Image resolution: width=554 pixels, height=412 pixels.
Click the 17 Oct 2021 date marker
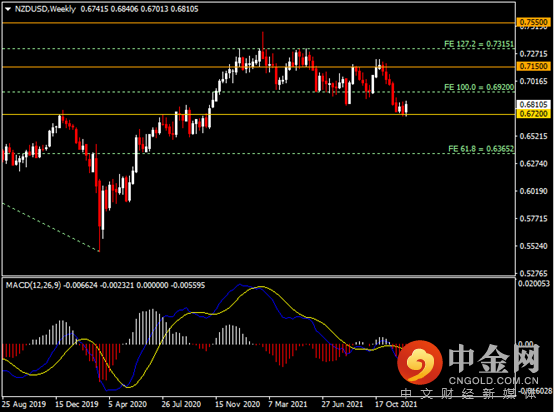(396, 404)
